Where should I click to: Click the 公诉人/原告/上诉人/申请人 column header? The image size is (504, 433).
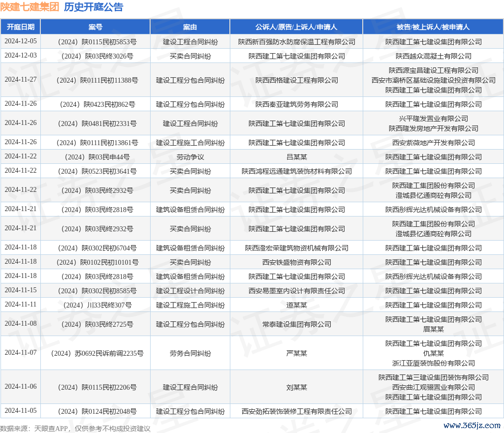point(296,27)
